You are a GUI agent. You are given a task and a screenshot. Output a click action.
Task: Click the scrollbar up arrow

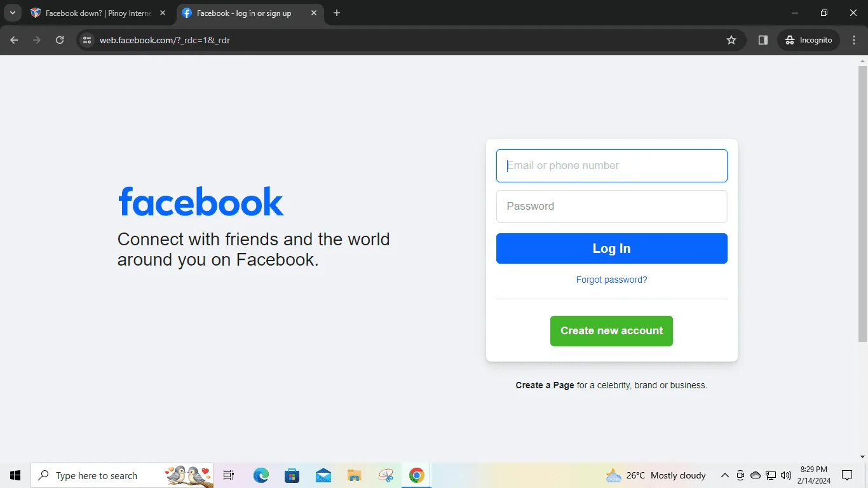point(862,60)
